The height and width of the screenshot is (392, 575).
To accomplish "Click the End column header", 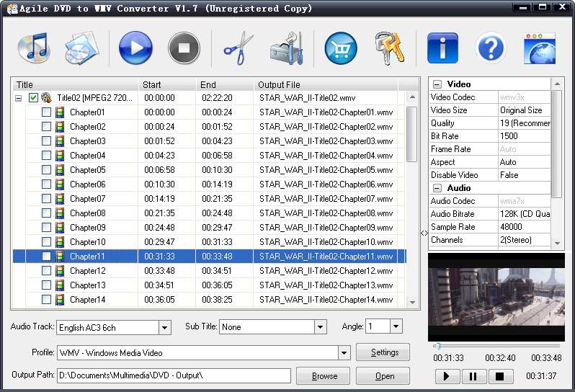I will (x=225, y=85).
